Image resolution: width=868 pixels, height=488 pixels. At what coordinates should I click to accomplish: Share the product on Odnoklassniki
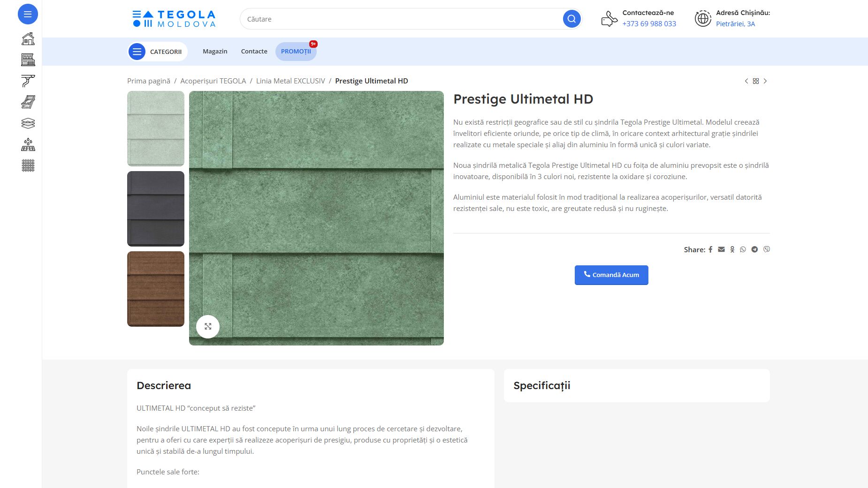pyautogui.click(x=732, y=249)
